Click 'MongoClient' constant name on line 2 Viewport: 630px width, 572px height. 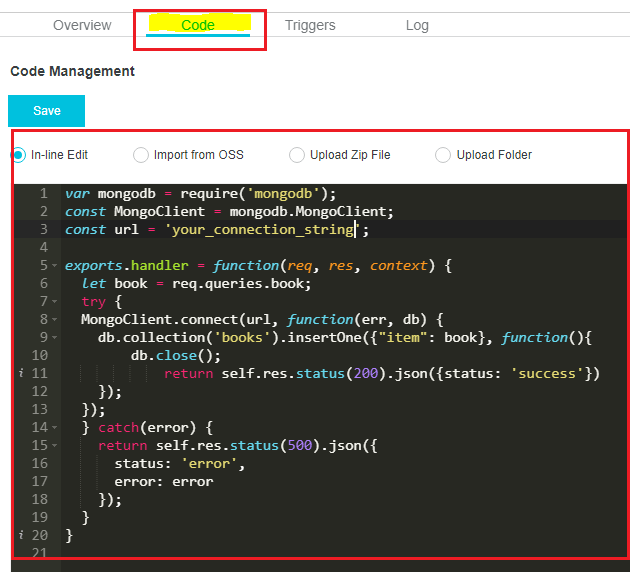(159, 212)
